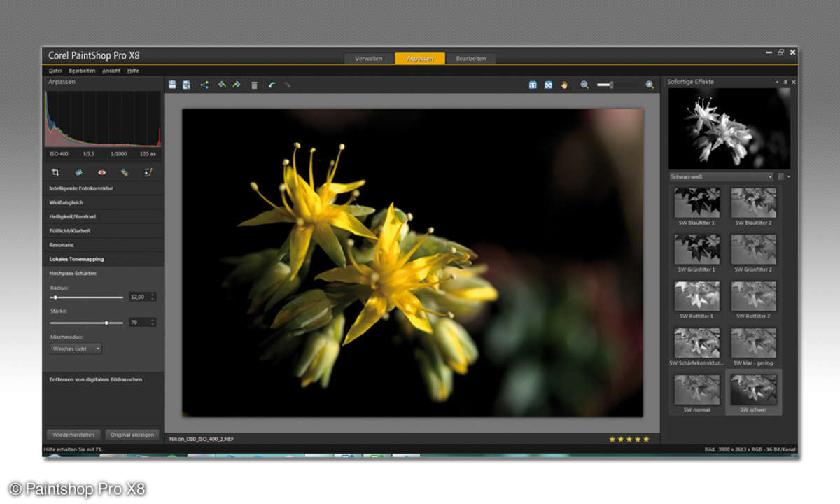Click the five-star rating below image
Screen dimensions: 840x504
(x=629, y=439)
